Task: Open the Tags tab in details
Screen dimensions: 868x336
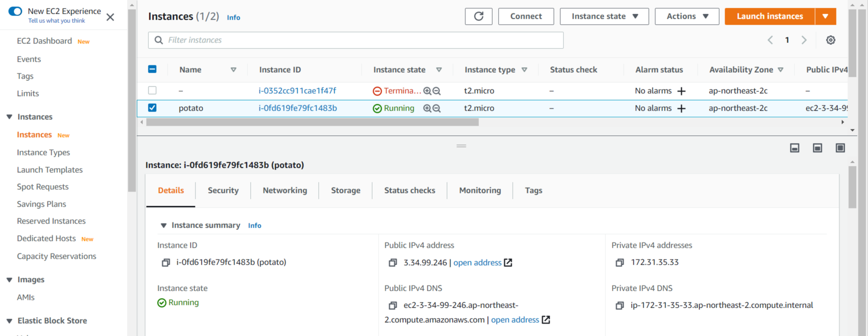Action: tap(533, 191)
